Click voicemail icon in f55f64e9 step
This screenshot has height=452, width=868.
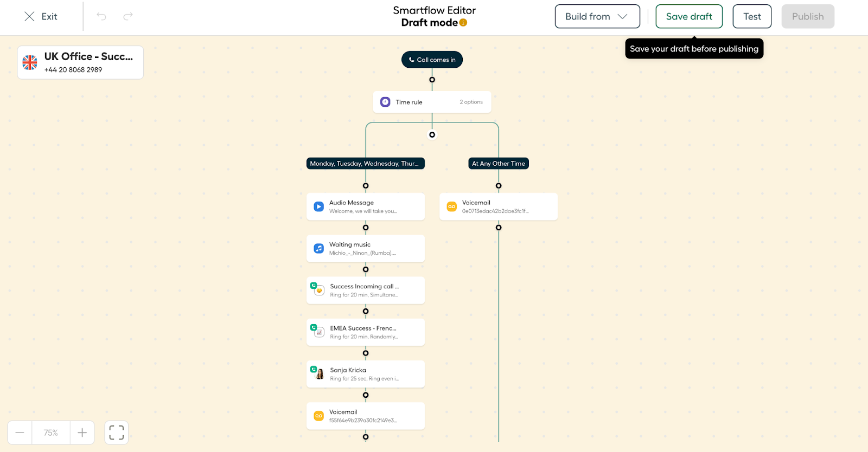click(319, 416)
